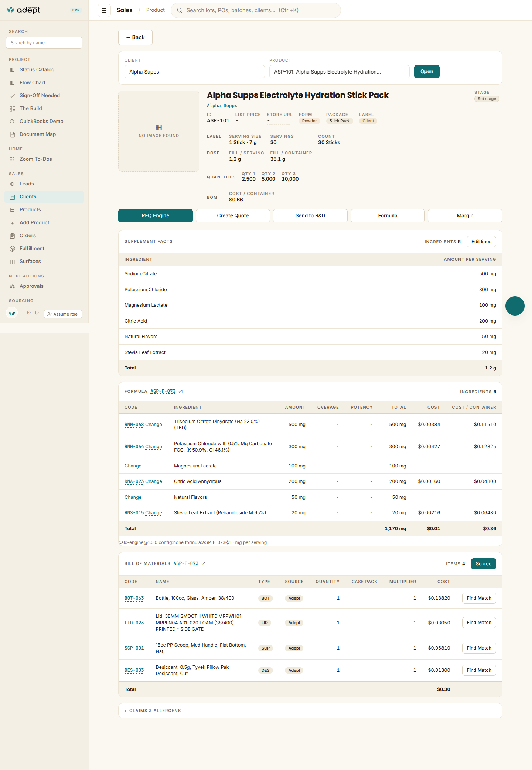
Task: Open QuickBooks Demo refresh icon
Action: click(12, 122)
